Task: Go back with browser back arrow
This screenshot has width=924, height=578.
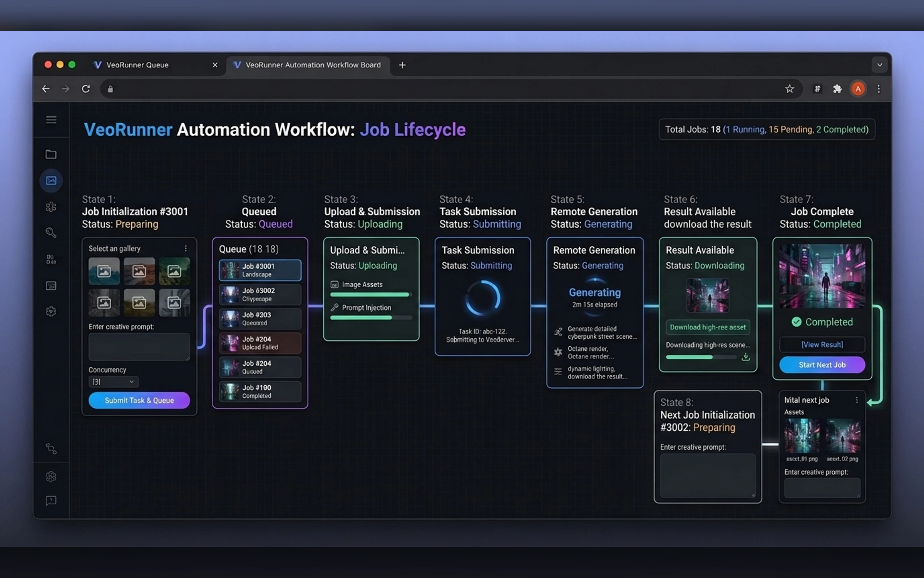Action: (x=46, y=89)
